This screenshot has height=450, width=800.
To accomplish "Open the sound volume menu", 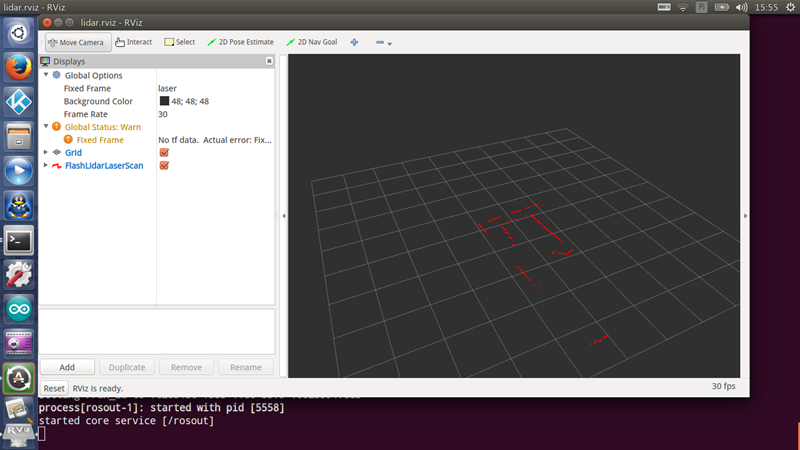I will pos(741,7).
